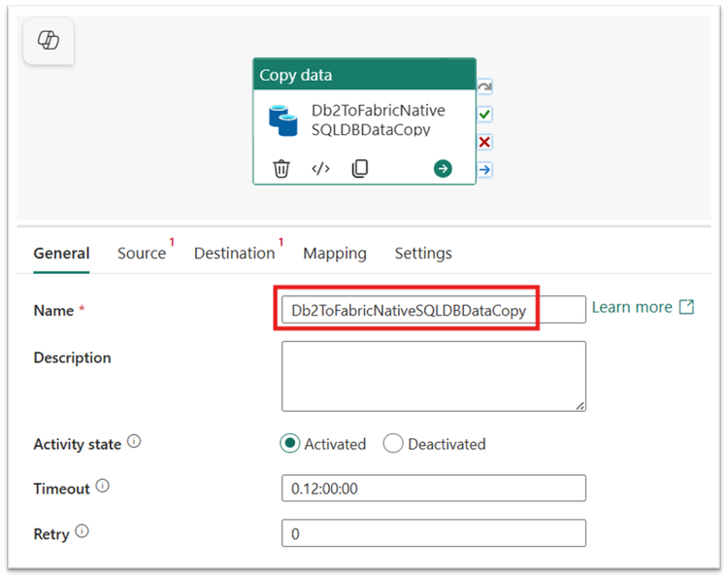Screen dimensions: 728x579
Task: Select the On success green checkmark connector
Action: [x=484, y=115]
